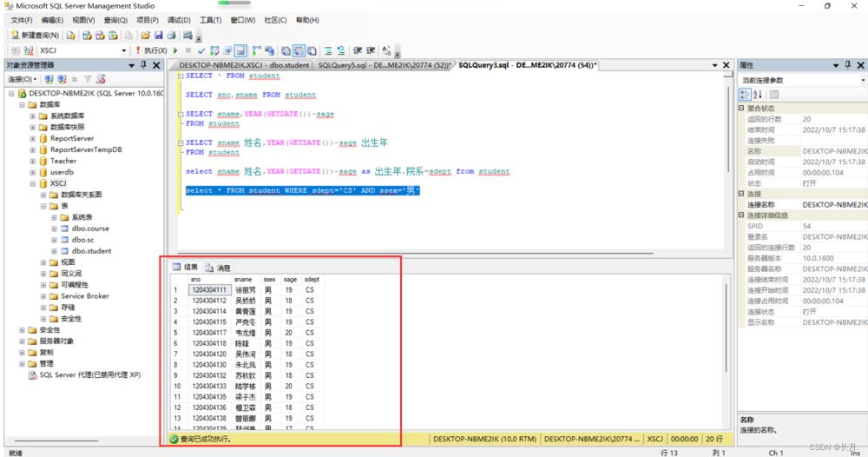Click the 新建查询 (New Query) toolbar button
This screenshot has height=457, width=868.
pos(35,36)
